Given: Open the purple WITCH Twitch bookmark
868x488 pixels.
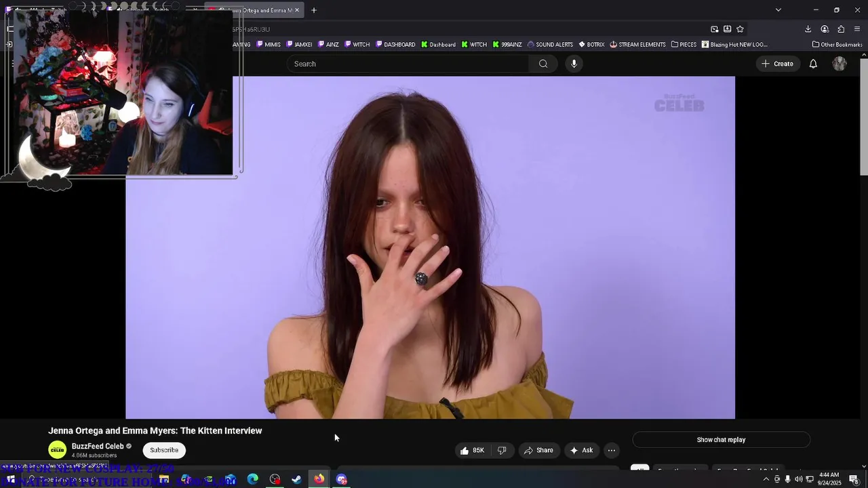Looking at the screenshot, I should tap(357, 45).
